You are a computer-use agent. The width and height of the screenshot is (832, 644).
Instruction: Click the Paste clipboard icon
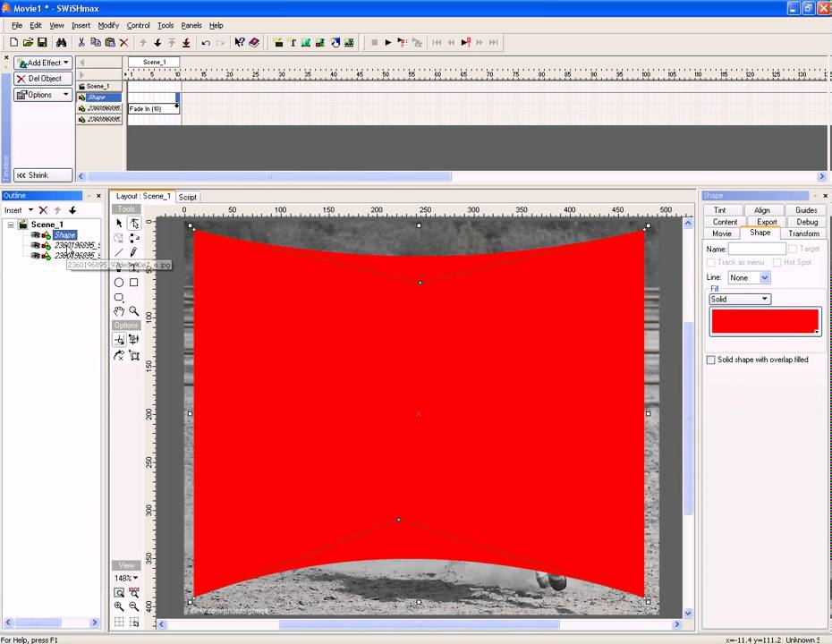[110, 42]
